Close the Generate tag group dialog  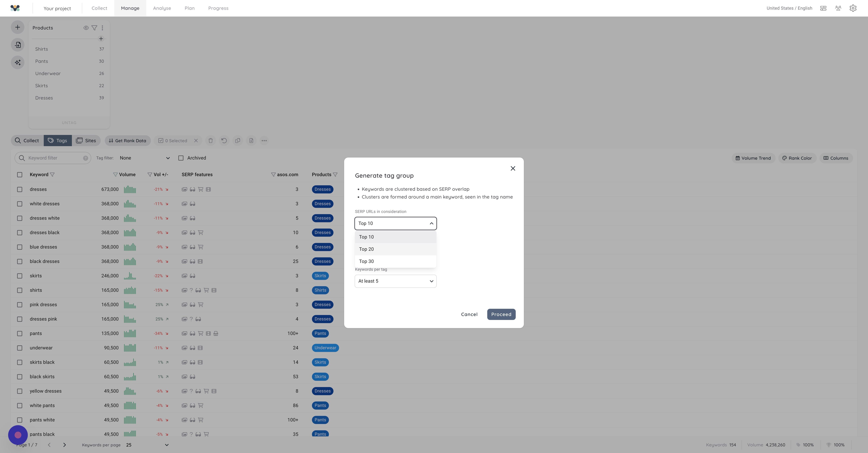point(513,169)
